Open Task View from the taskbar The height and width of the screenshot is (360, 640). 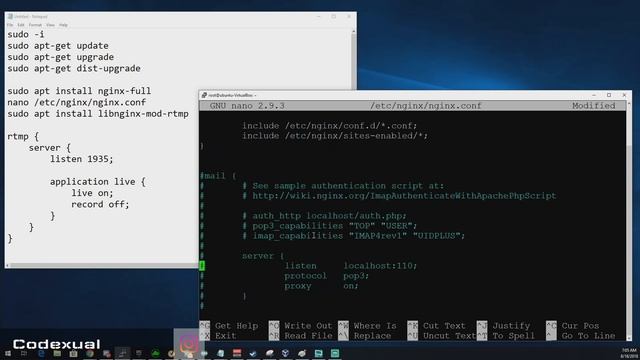(x=24, y=353)
